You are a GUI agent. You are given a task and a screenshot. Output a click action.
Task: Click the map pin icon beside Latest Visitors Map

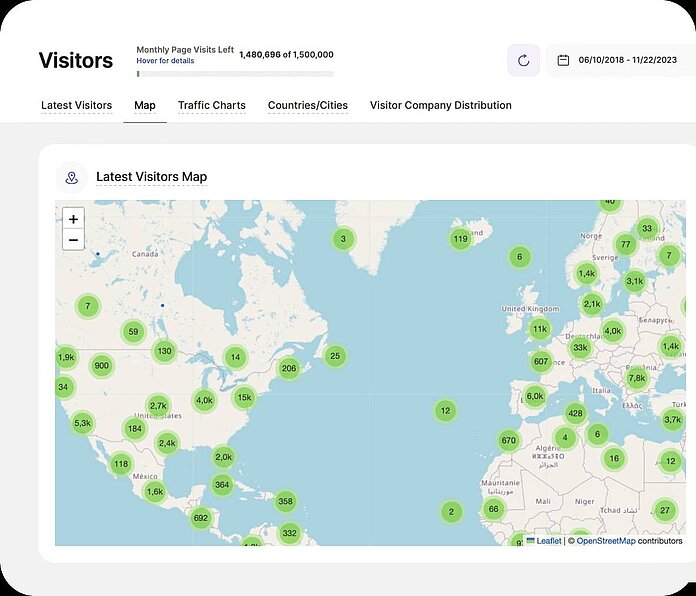tap(71, 177)
